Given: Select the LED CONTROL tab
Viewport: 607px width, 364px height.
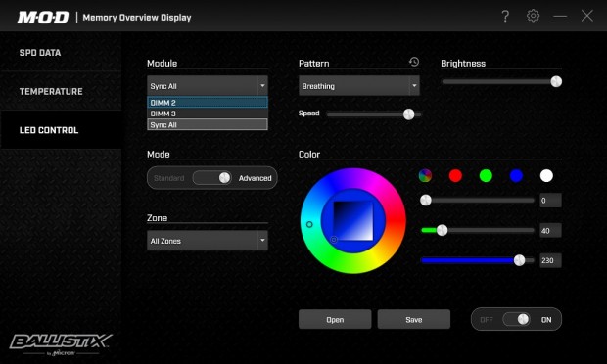Looking at the screenshot, I should [61, 130].
